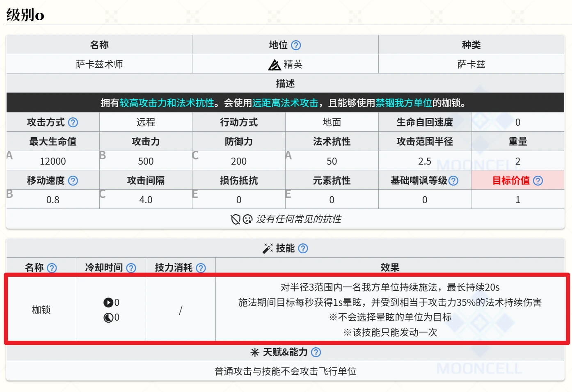
Task: Click the question mark next to 移动速度
Action: pos(73,181)
